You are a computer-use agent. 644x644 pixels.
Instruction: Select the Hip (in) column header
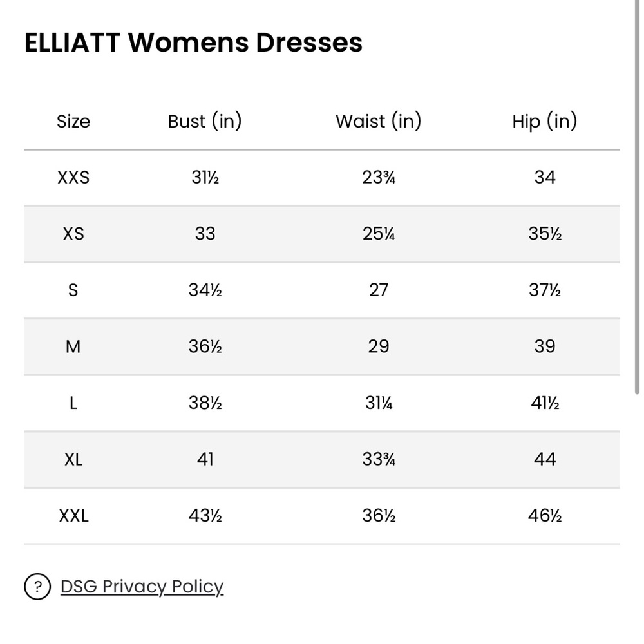[x=544, y=121]
